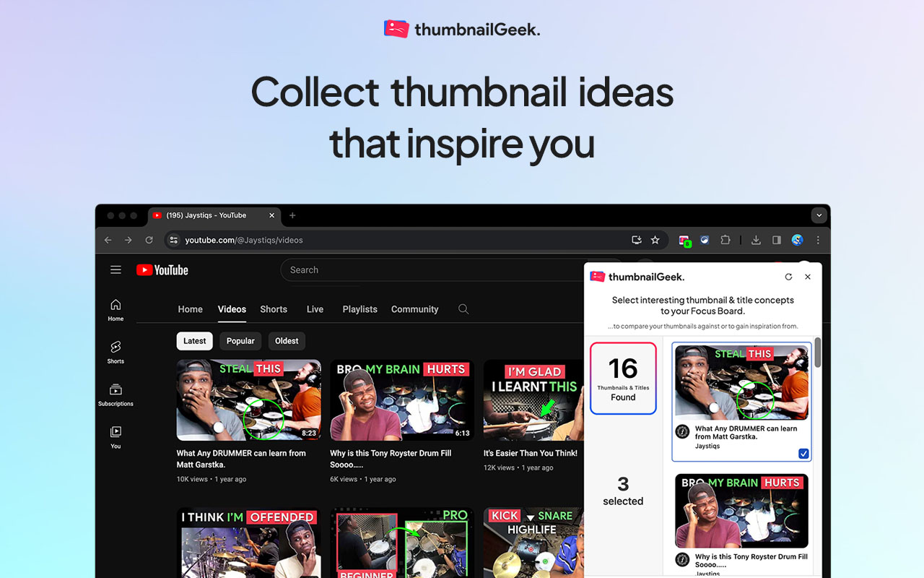The width and height of the screenshot is (924, 578).
Task: Select the Tony Royster thumbnail for the Focus Board
Action: 741,510
